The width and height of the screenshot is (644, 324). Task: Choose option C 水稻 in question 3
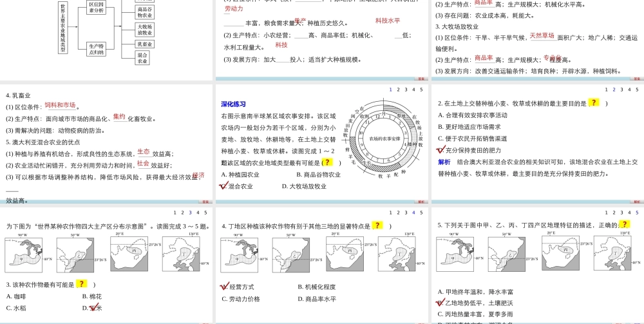[x=17, y=307]
